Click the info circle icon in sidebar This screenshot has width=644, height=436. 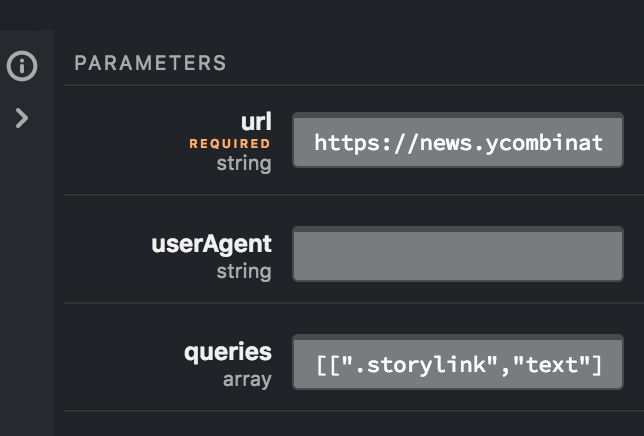22,67
